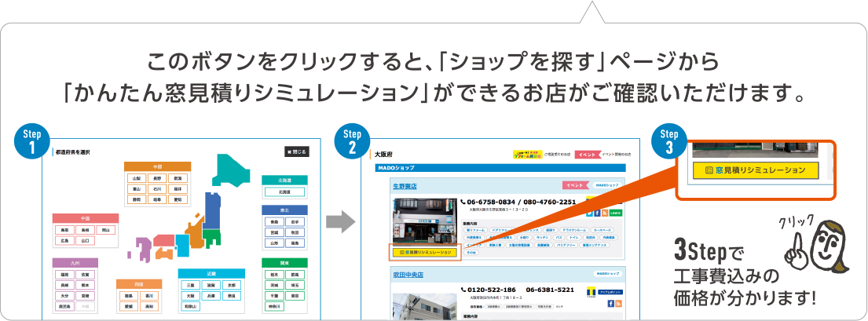Pick 石川 prefecture
Viewport: 868px width, 321px height.
tap(157, 188)
